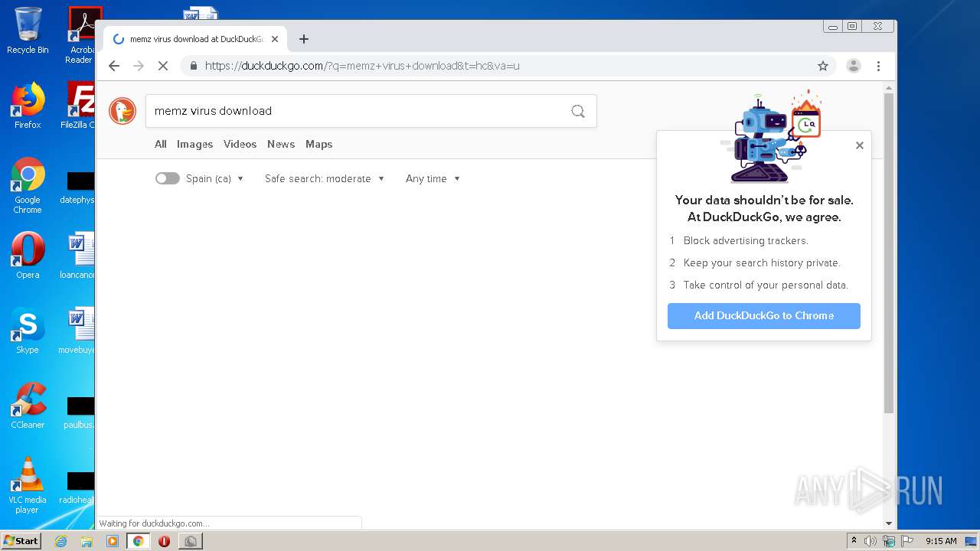The height and width of the screenshot is (551, 980).
Task: Open the Opera desktop shortcut
Action: 28,256
